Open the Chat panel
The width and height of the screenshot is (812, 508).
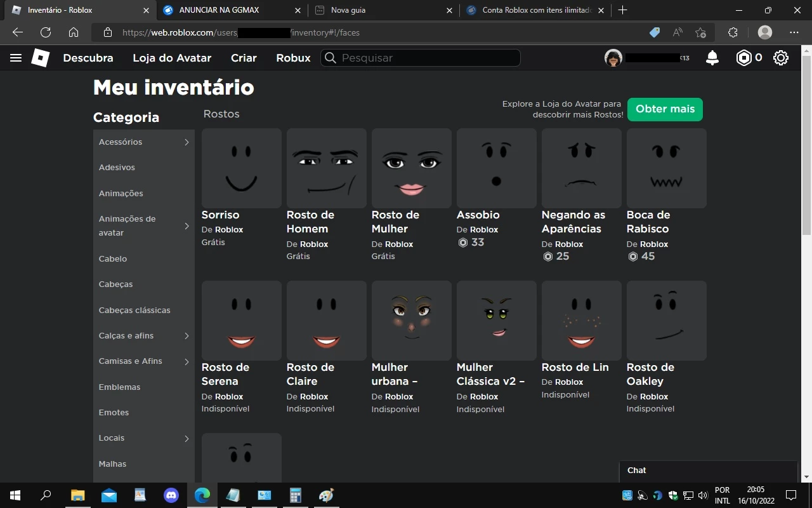click(x=708, y=471)
